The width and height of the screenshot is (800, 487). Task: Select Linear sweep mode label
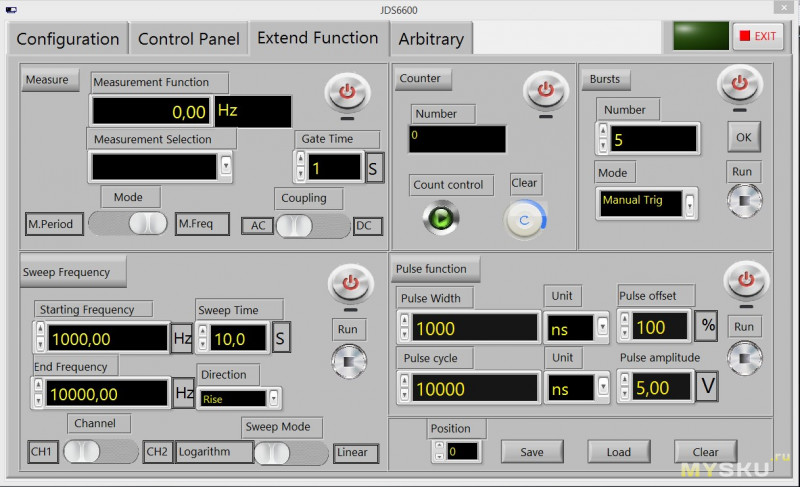coord(356,453)
